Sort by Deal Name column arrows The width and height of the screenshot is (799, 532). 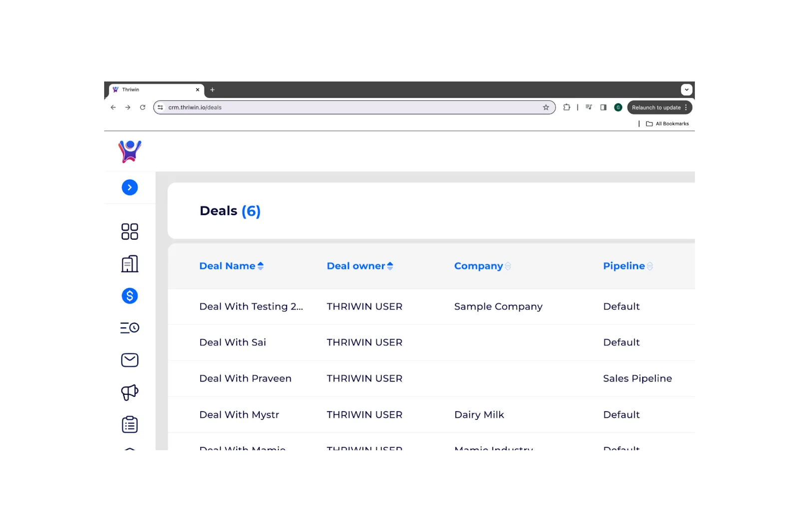(261, 266)
